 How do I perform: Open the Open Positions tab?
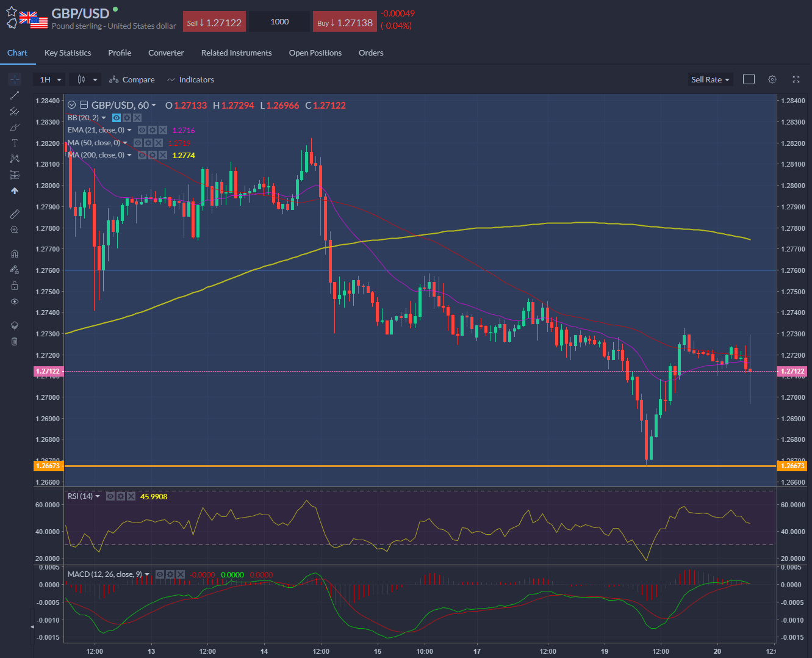click(315, 52)
